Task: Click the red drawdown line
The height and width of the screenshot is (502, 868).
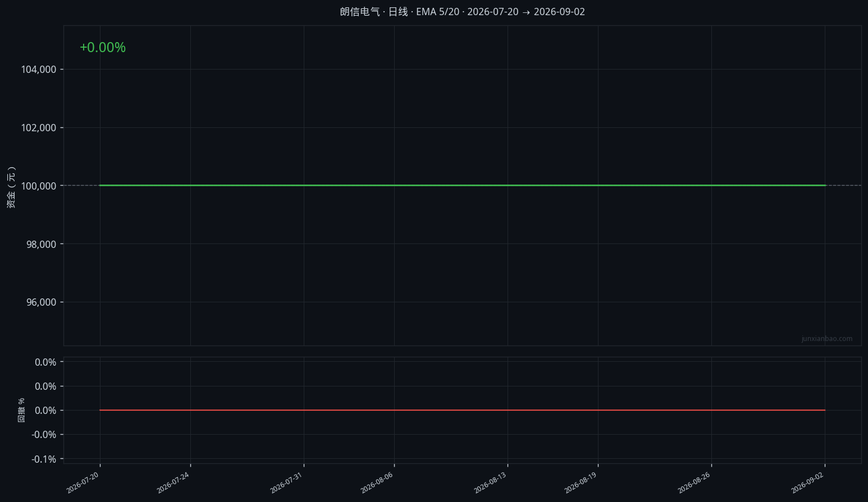Action: pos(463,410)
